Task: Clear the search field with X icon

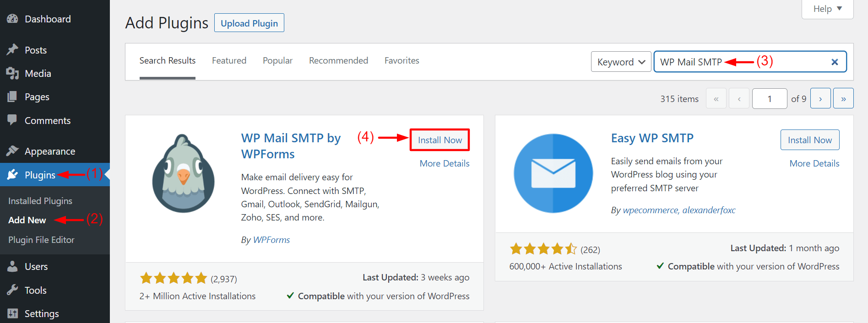Action: click(835, 62)
